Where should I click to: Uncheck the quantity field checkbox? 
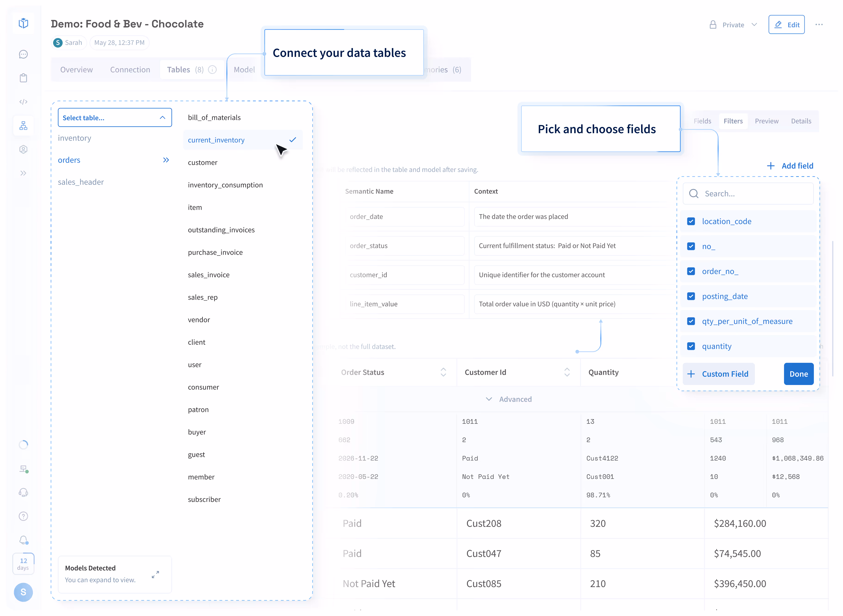coord(691,346)
